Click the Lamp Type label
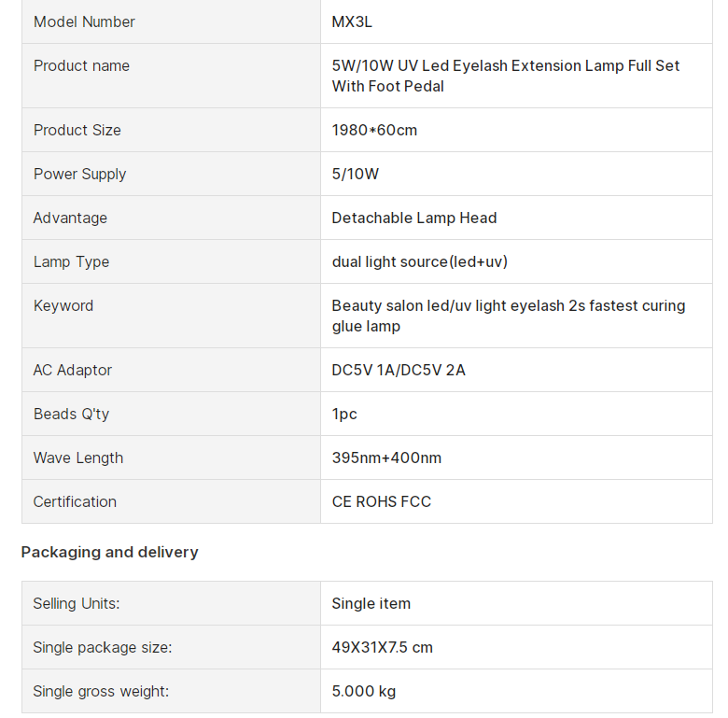Image resolution: width=728 pixels, height=718 pixels. point(71,261)
